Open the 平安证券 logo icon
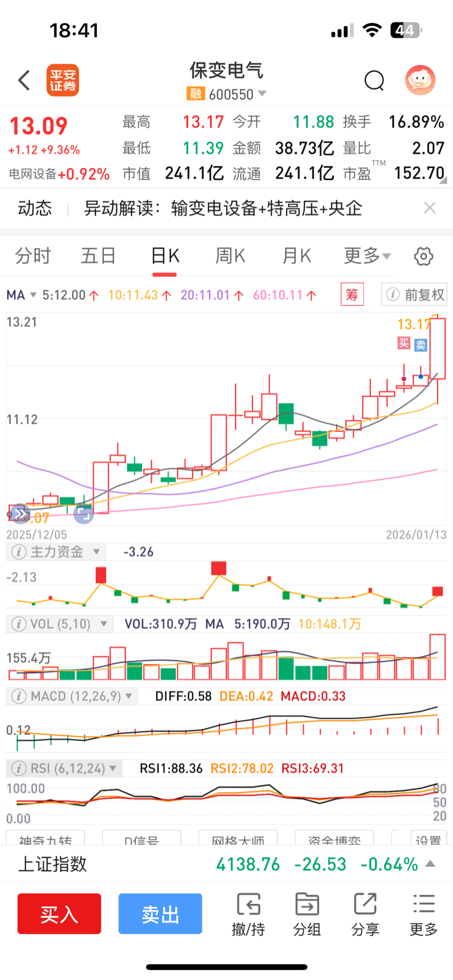Viewport: 453px width, 980px height. coord(63,80)
